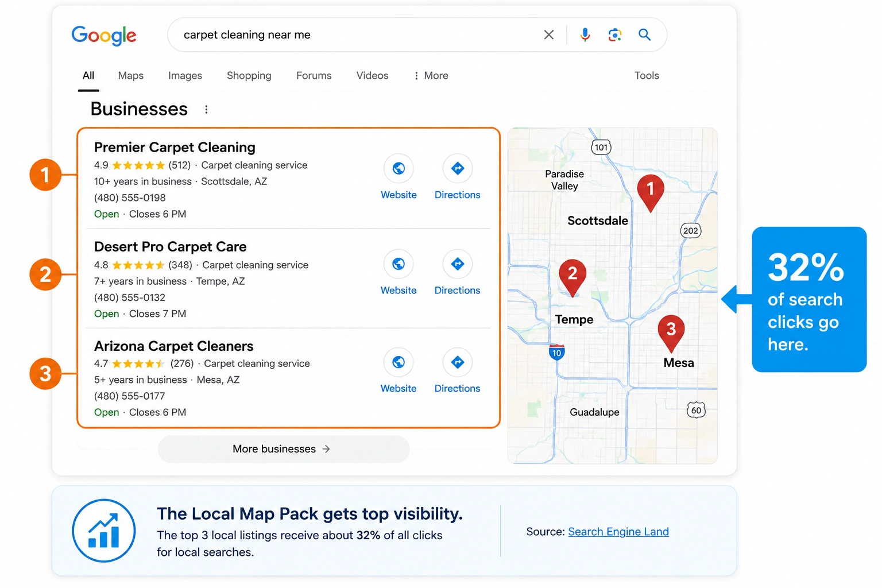Click Premier Carpet Cleaning directions icon
Screen dimensions: 882x588
tap(458, 168)
